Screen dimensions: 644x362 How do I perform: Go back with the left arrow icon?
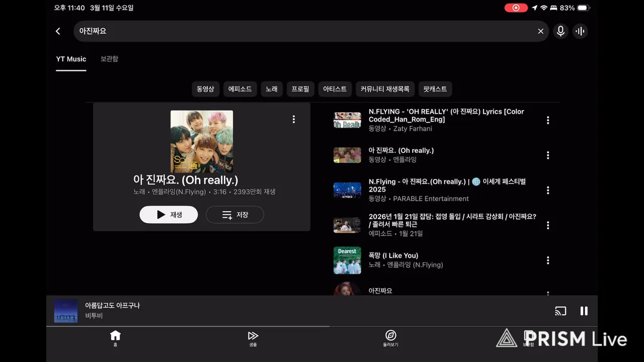pyautogui.click(x=58, y=31)
